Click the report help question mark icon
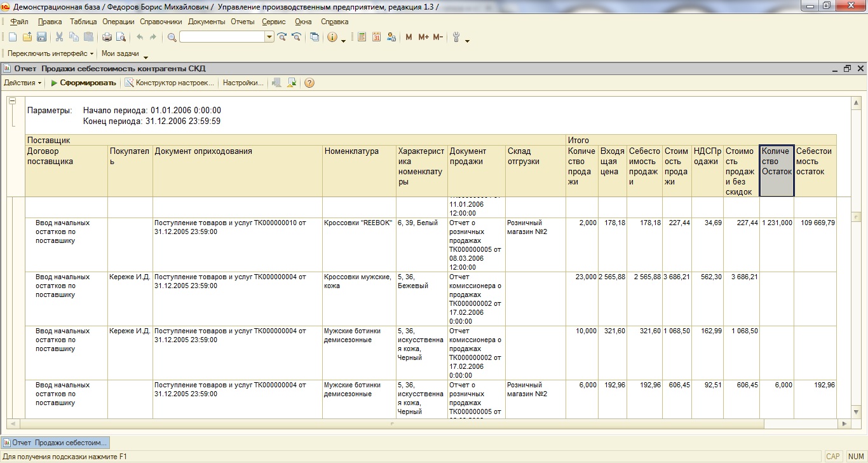This screenshot has height=463, width=868. 309,83
